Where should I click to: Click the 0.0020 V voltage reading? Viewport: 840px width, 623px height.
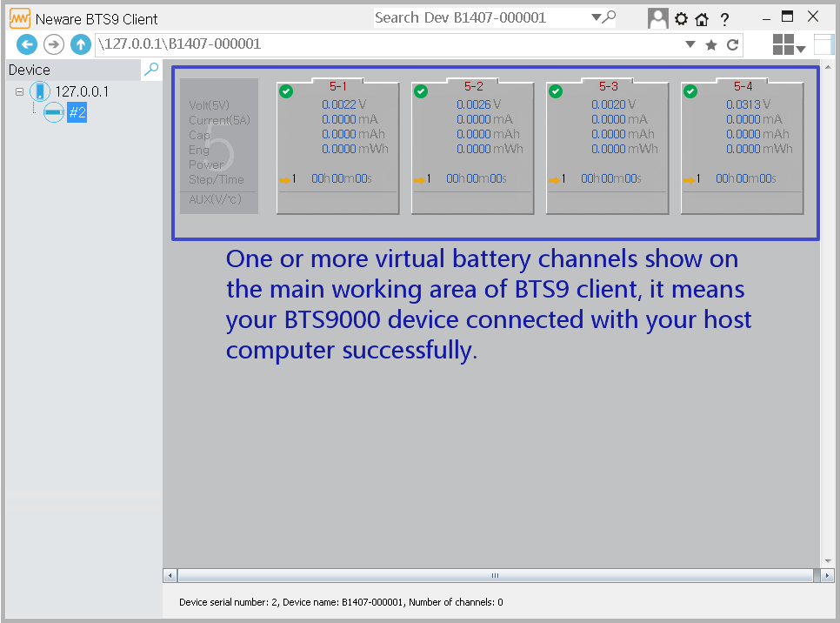pyautogui.click(x=614, y=104)
